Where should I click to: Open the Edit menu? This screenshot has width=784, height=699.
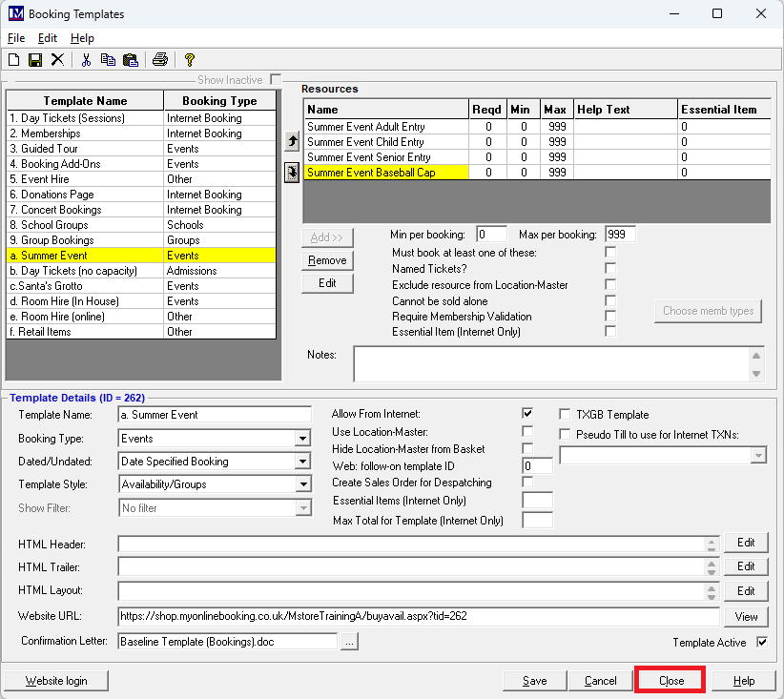48,38
